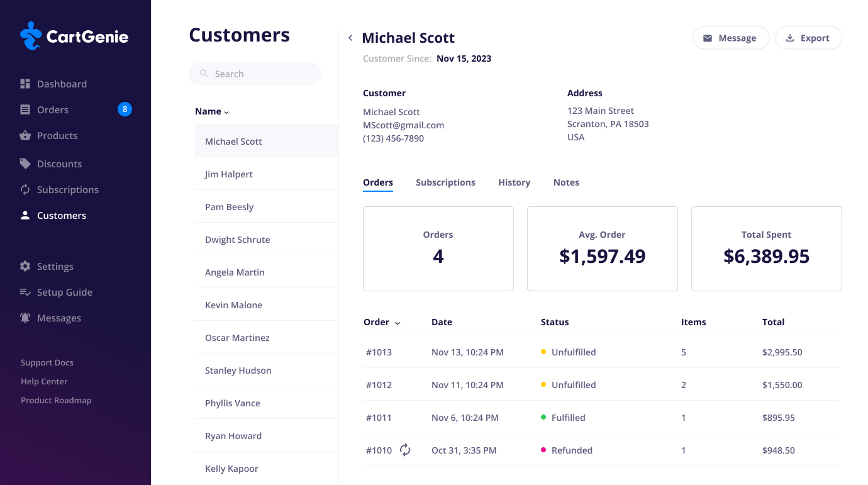Select customer Phyllis Vance
Screen dimensions: 868x485
(267, 403)
